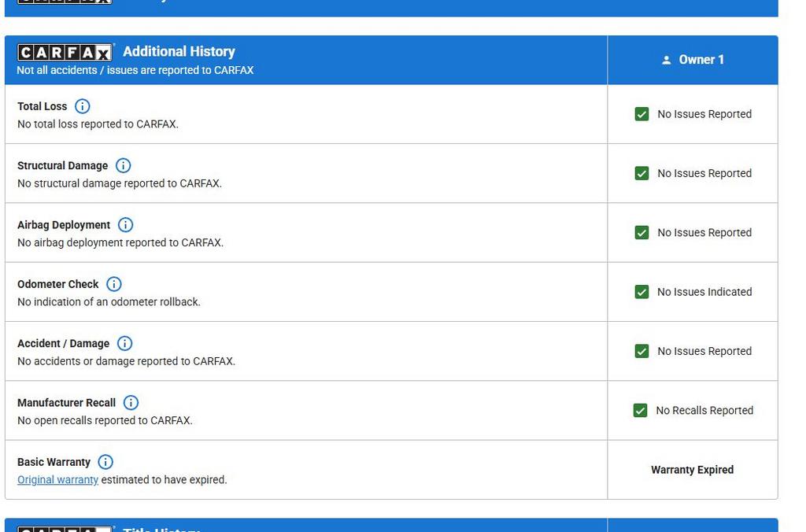Screen dimensions: 806x532
Task: Click the Odometer Check label
Action: [x=58, y=284]
